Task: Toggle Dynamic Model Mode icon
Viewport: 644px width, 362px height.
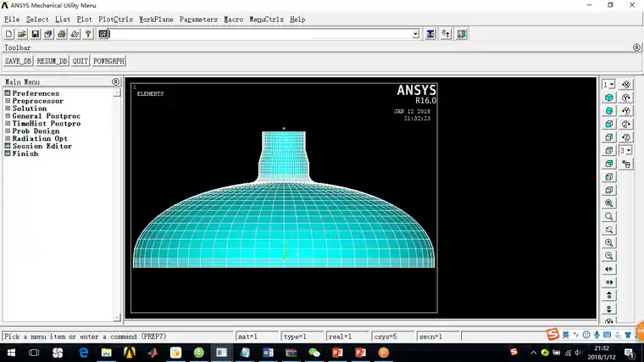Action: (626, 164)
